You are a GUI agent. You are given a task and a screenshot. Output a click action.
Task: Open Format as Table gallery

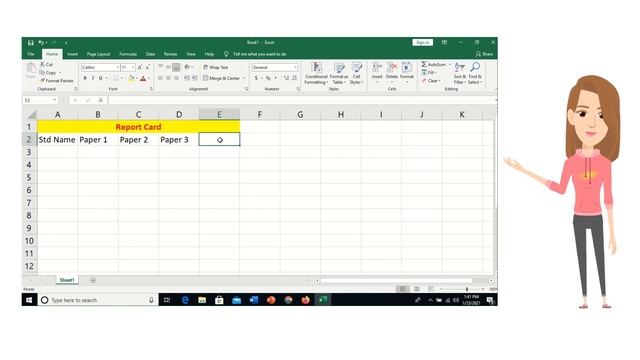pyautogui.click(x=339, y=73)
